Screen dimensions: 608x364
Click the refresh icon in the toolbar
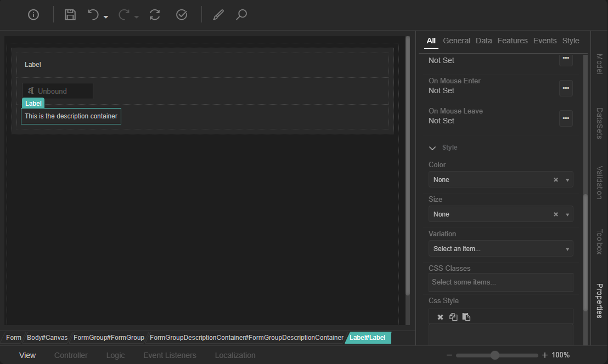(155, 15)
